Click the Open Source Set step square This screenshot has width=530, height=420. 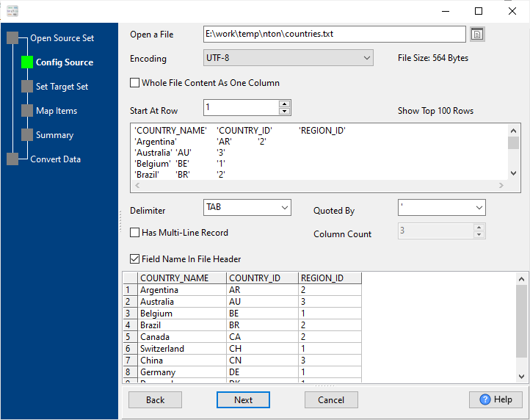pos(12,38)
